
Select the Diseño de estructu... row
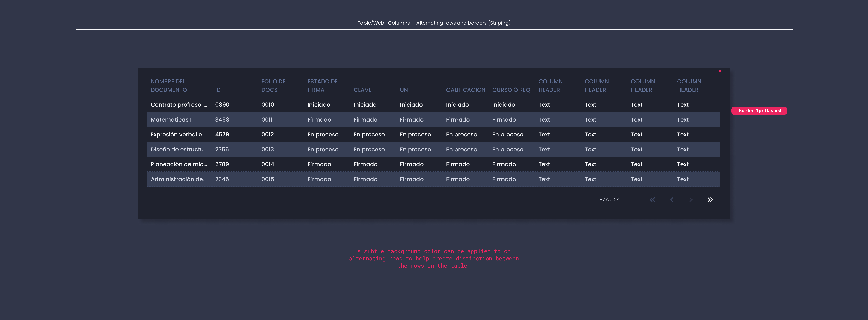[179, 149]
